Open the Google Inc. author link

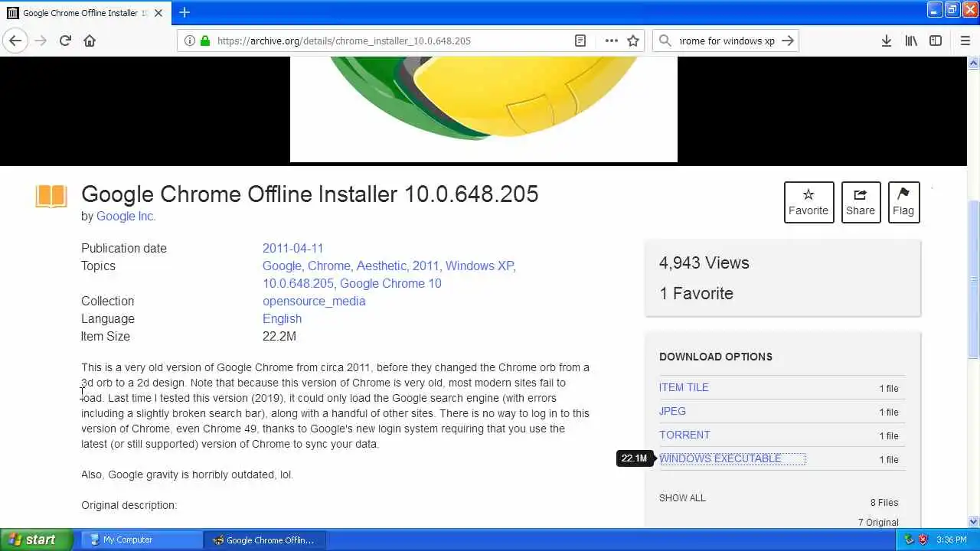(x=126, y=217)
